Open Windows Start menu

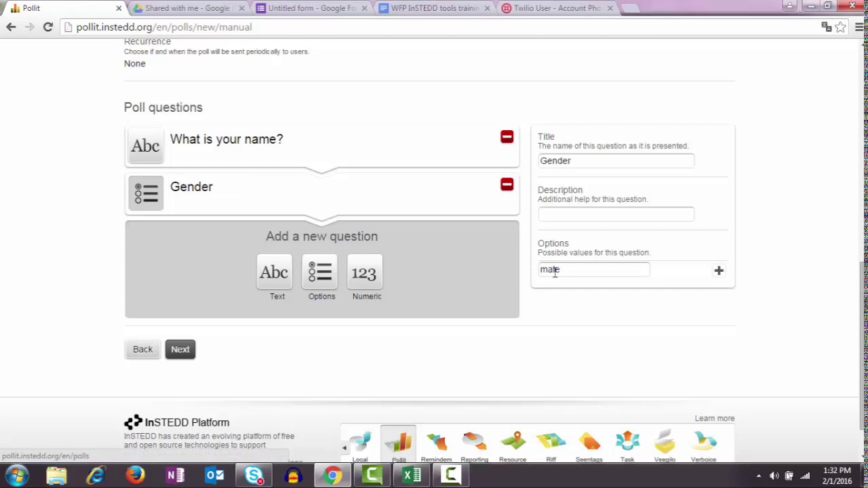point(17,475)
